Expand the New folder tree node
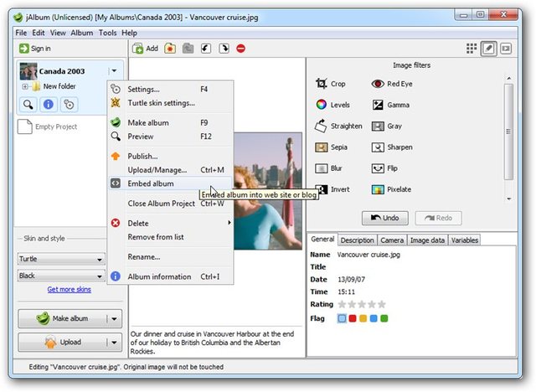Image resolution: width=536 pixels, height=392 pixels. [x=25, y=86]
